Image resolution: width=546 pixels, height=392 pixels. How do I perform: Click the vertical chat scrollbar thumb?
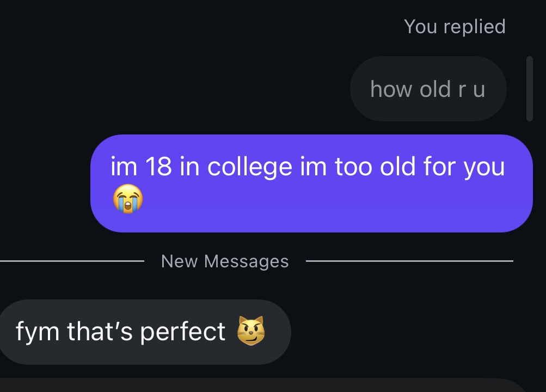[x=529, y=88]
